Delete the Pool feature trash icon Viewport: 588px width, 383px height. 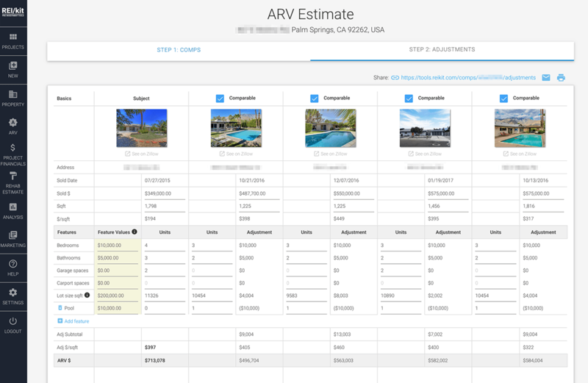60,308
